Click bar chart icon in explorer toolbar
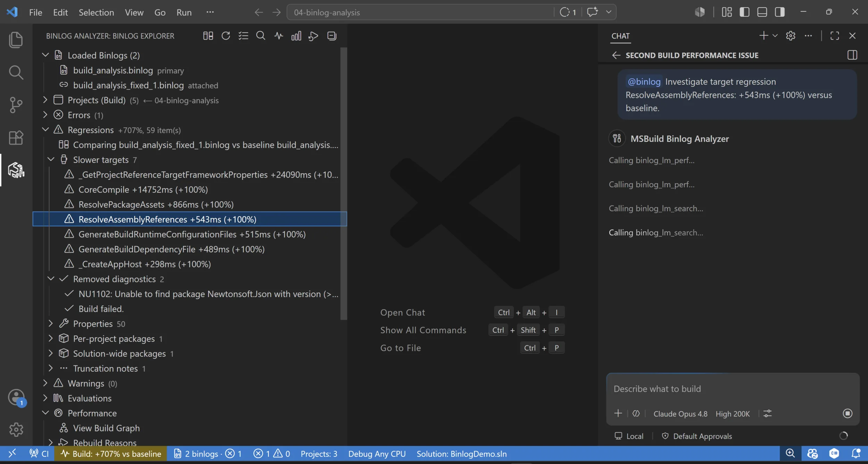The width and height of the screenshot is (868, 464). pos(296,36)
